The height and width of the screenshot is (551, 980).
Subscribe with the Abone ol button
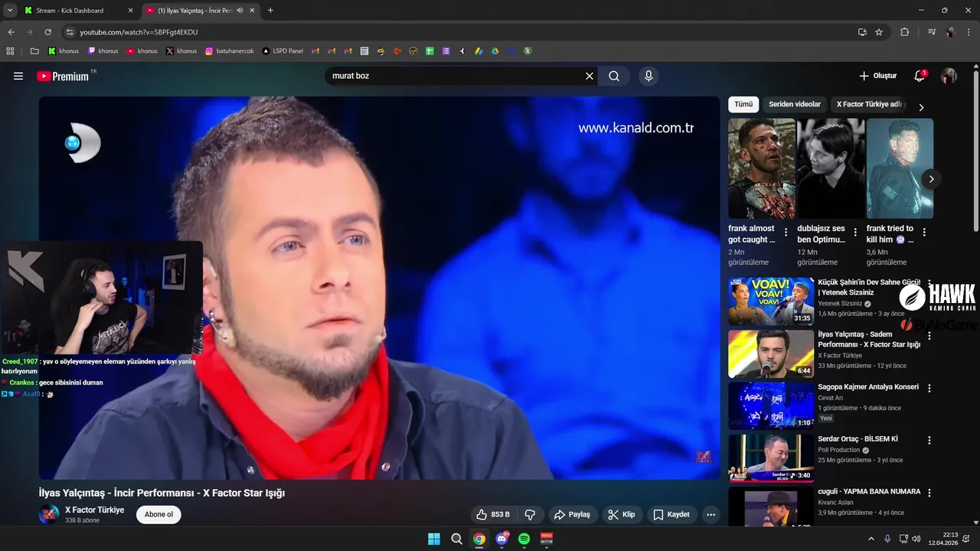click(x=158, y=514)
